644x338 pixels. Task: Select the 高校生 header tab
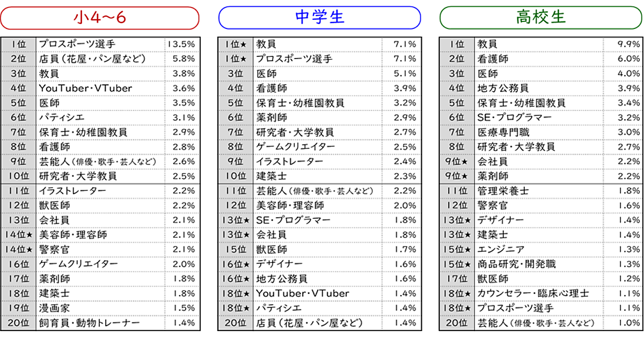pyautogui.click(x=541, y=18)
